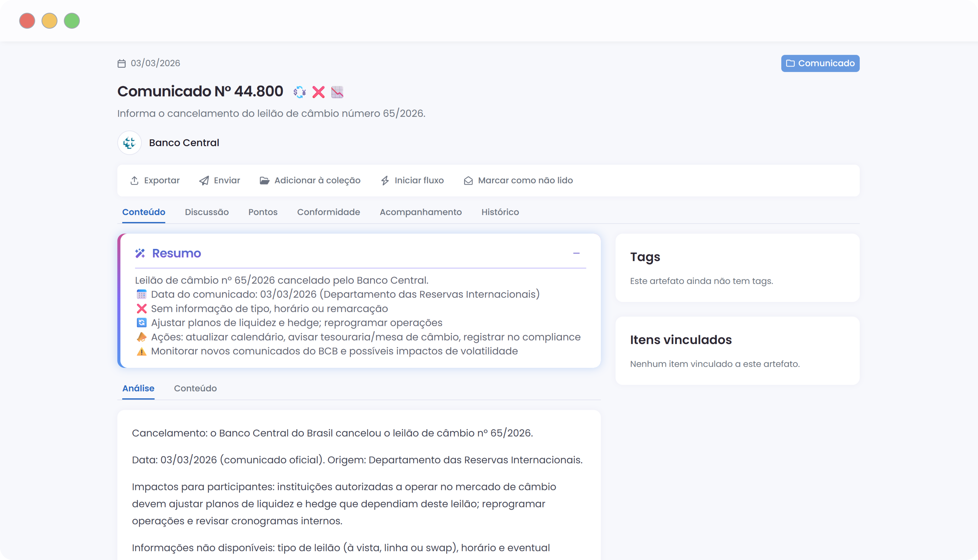Click 'Ajustar planos de liquidez e hedge' line
Screen dimensions: 978x560
(x=296, y=323)
